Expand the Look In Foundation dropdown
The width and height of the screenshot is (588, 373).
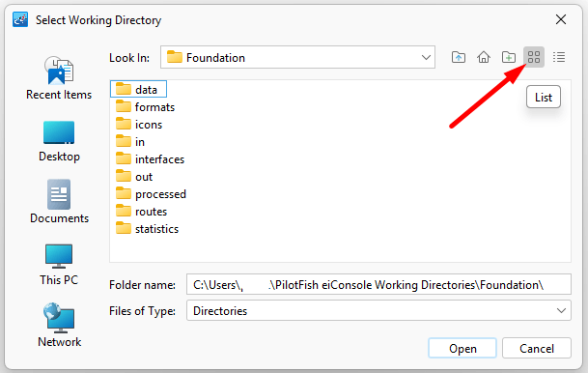[426, 57]
